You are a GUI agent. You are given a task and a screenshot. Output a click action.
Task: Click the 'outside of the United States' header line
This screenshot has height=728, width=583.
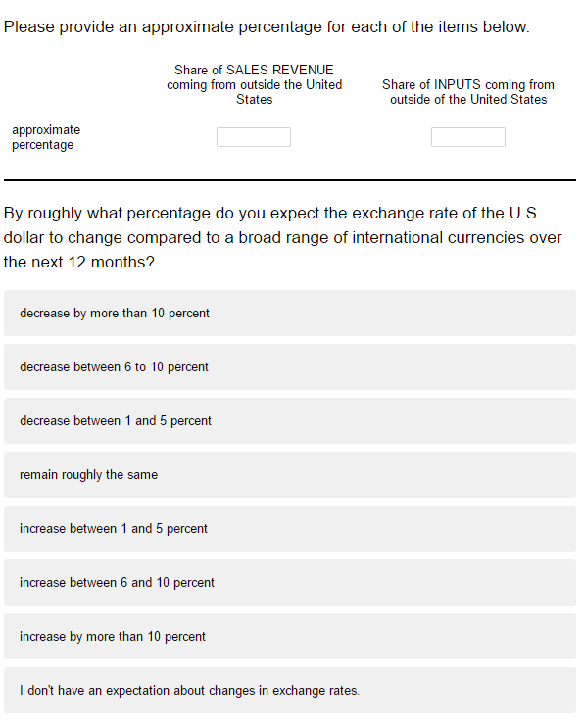[x=468, y=99]
